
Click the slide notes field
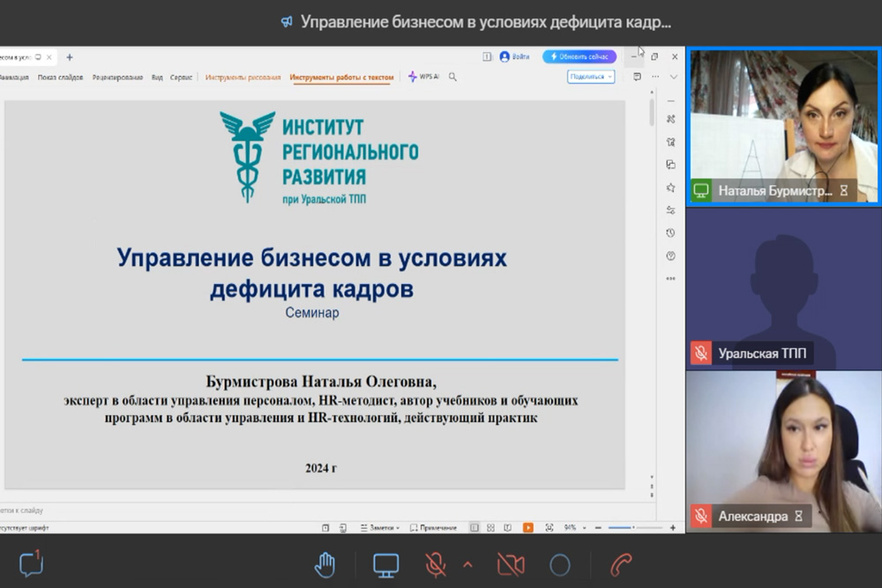(x=326, y=510)
